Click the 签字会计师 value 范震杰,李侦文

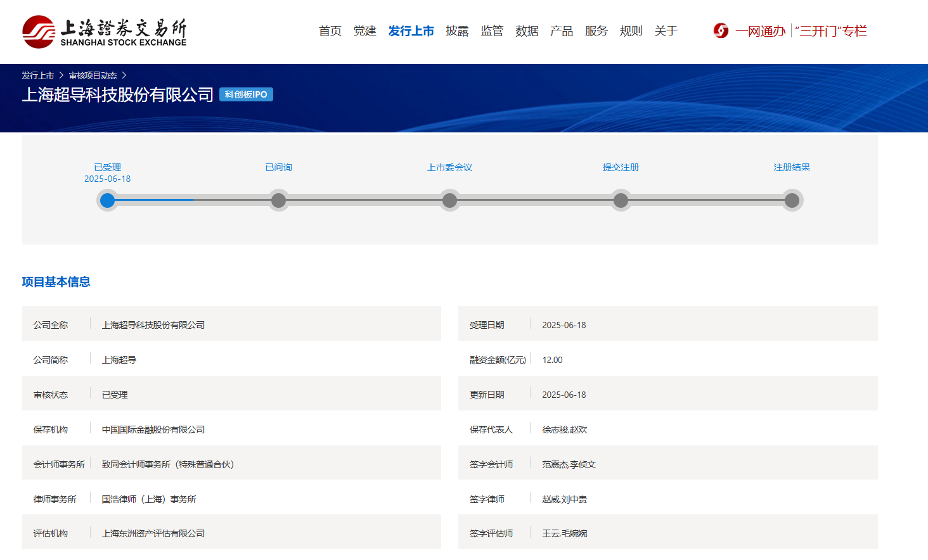click(569, 464)
